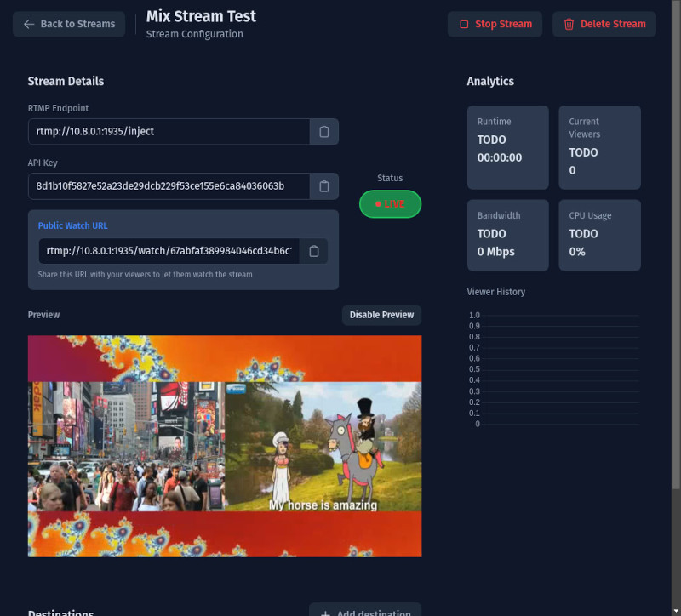Click the stream preview video
681x616 pixels.
coord(225,447)
